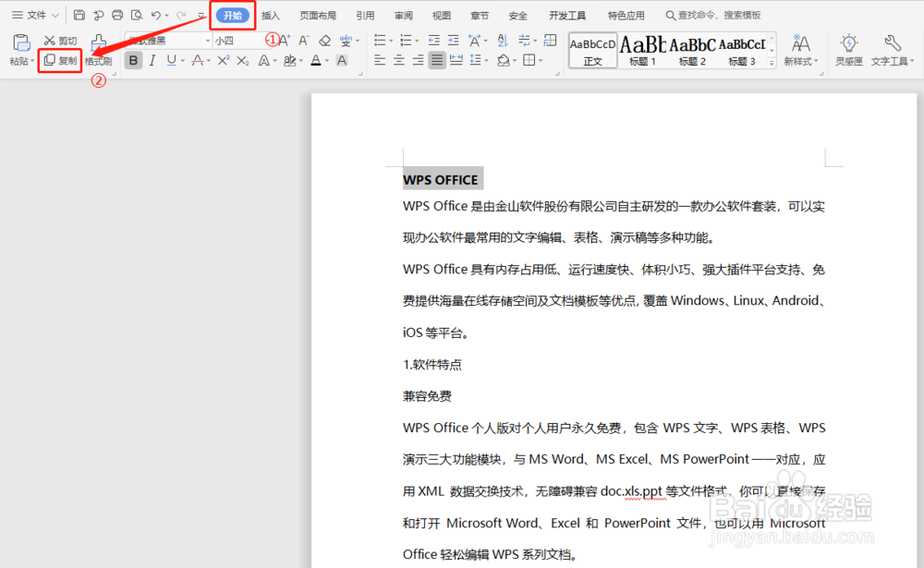Click the 查找命令、搜索模板 search box
The width and height of the screenshot is (924, 568).
click(713, 16)
